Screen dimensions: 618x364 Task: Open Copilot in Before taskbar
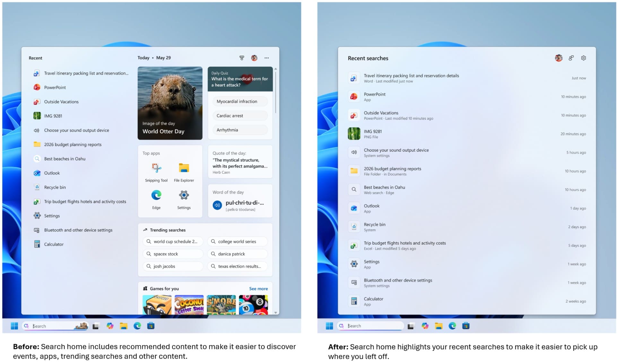click(x=110, y=326)
